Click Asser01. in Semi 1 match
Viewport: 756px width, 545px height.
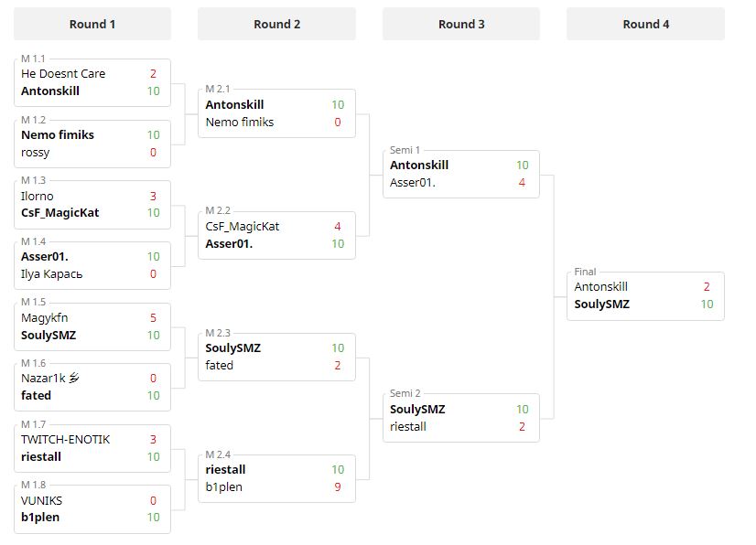click(x=413, y=182)
